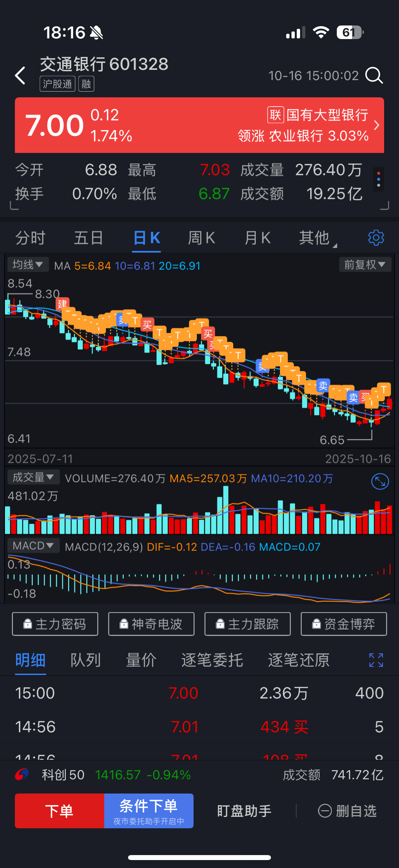Screen dimensions: 399x868
Task: Switch to 分时 chart tab
Action: tap(30, 238)
